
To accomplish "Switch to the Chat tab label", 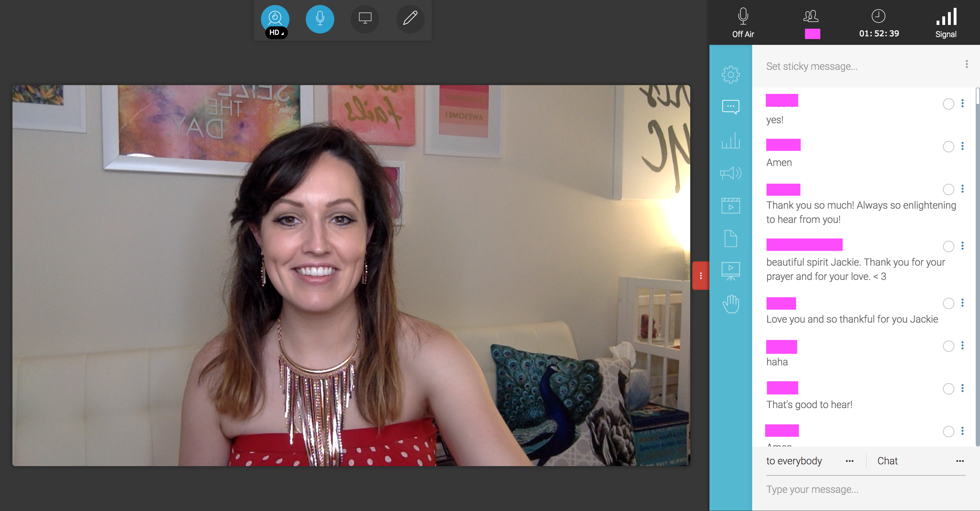I will pos(887,461).
